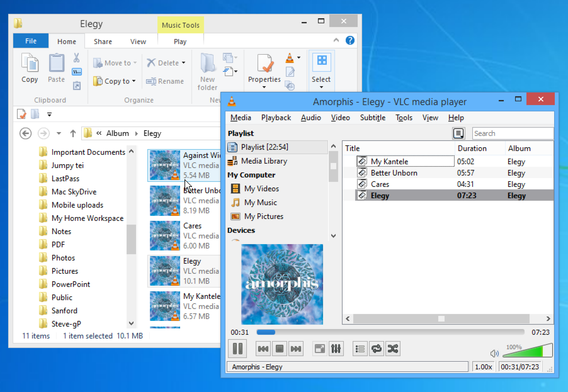The height and width of the screenshot is (392, 568).
Task: Switch to Share tab in Explorer
Action: click(x=103, y=42)
